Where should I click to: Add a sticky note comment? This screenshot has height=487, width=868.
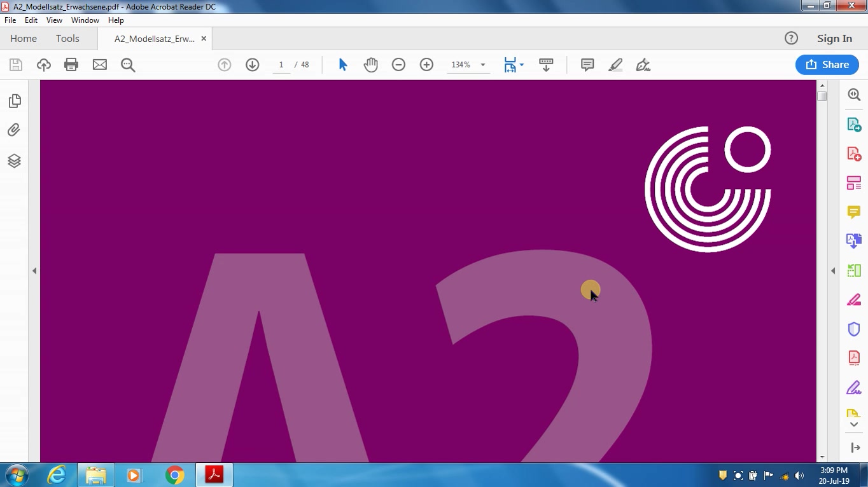(587, 65)
